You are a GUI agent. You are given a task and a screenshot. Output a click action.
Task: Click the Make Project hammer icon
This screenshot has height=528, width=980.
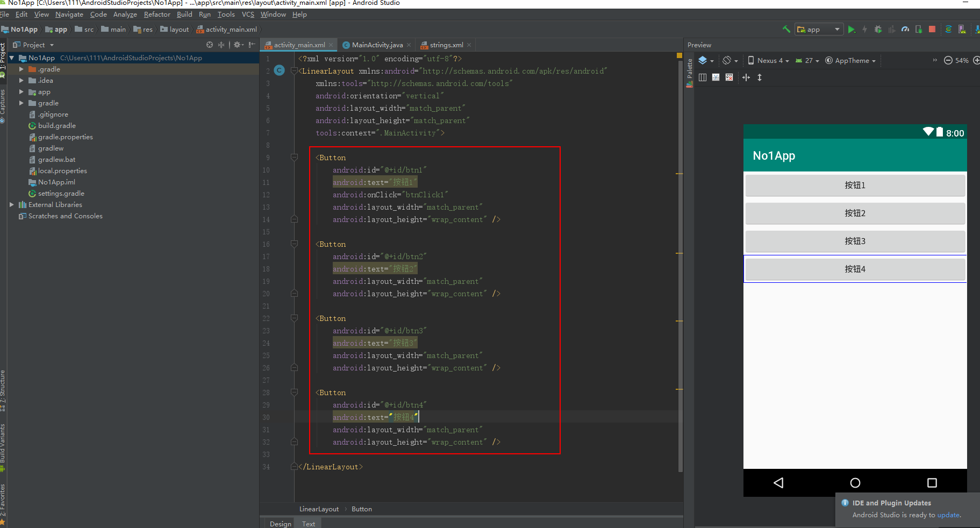(x=786, y=30)
